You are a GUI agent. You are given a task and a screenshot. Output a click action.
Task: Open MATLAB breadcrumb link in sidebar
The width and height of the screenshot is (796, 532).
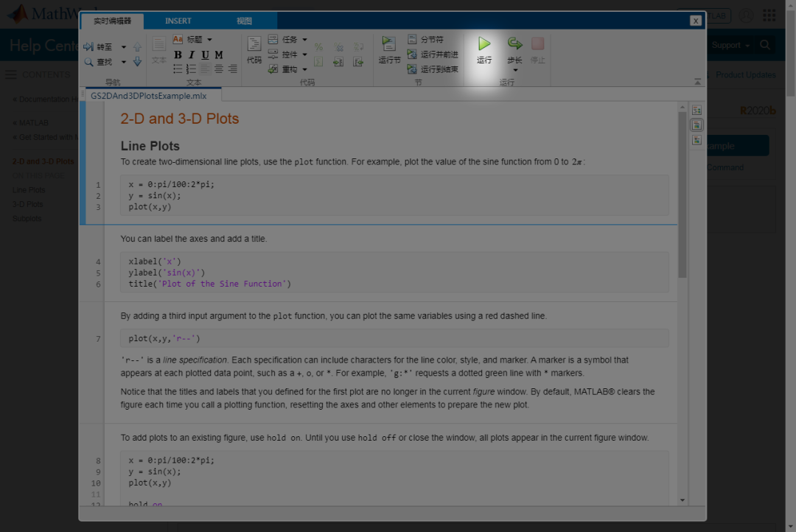coord(30,123)
